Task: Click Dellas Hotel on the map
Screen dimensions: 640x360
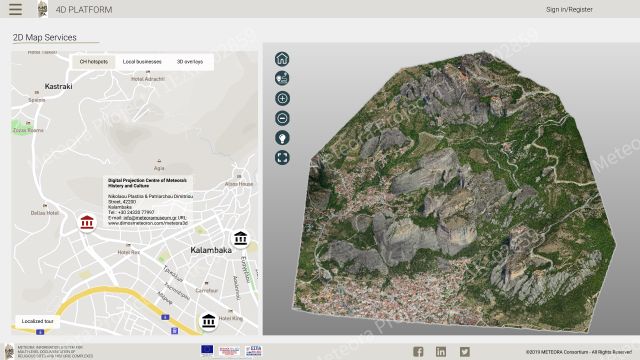Action: 45,213
